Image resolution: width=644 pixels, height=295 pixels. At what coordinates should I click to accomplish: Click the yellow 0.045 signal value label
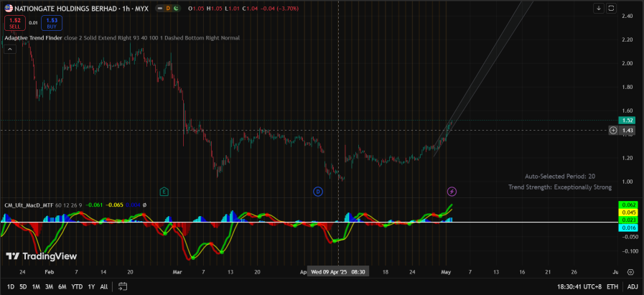628,212
